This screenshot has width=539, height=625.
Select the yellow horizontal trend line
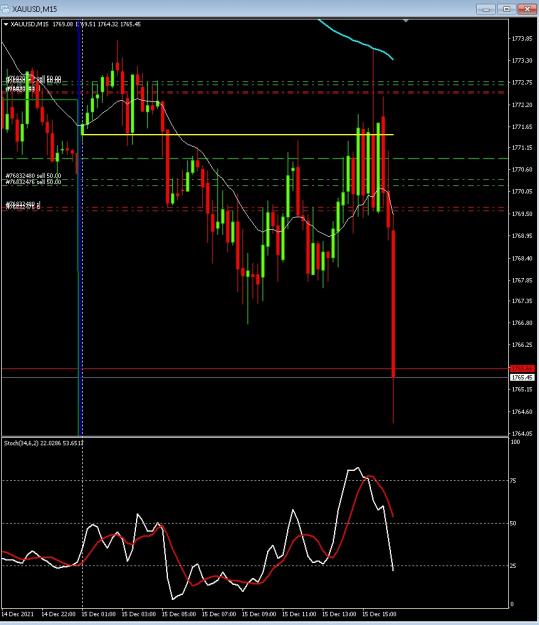[x=238, y=135]
